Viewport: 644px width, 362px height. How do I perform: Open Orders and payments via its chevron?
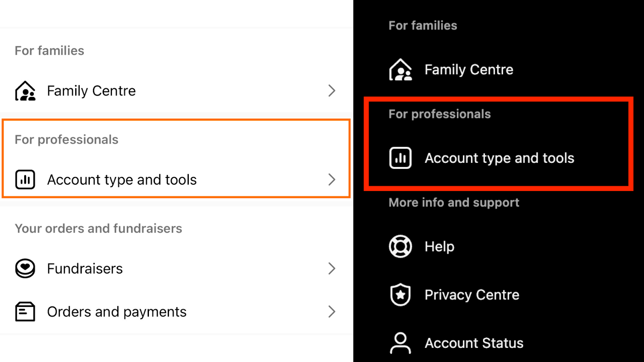pos(332,311)
